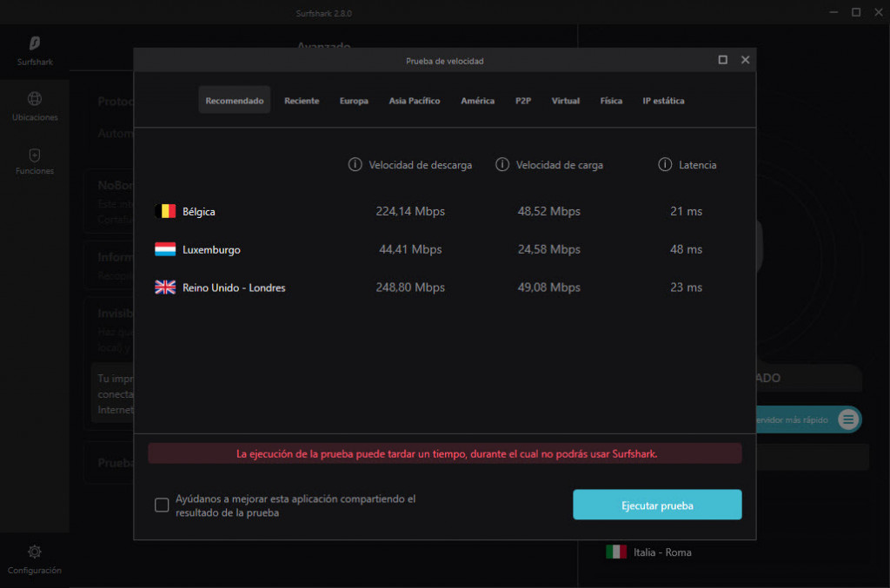Open the round menu icon on fastest server button
This screenshot has height=588, width=890.
[848, 420]
